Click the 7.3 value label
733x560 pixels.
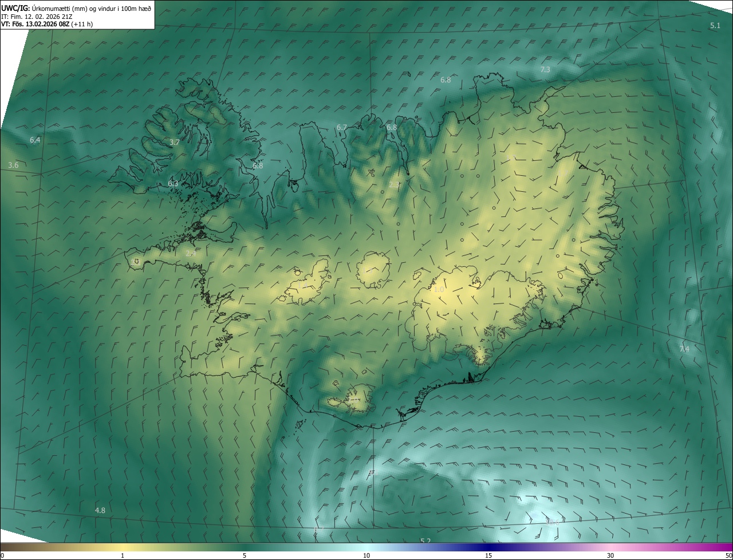pyautogui.click(x=545, y=69)
